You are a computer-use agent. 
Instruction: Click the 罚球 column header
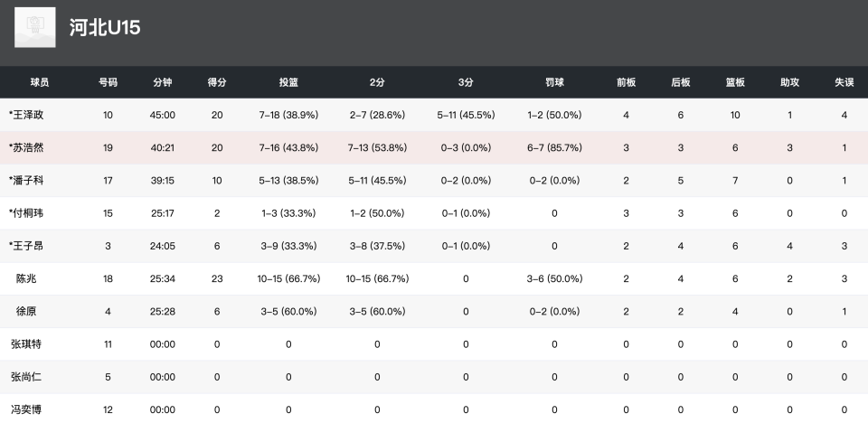pos(554,82)
